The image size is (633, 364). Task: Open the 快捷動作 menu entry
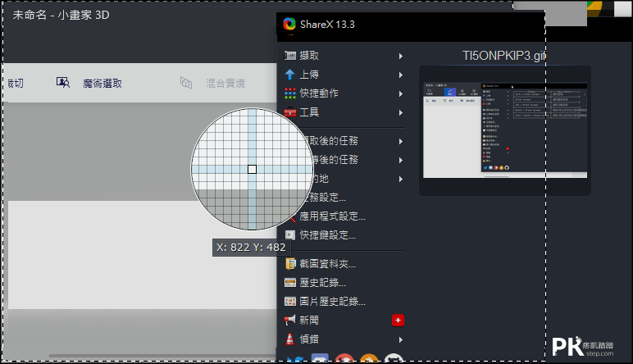319,93
